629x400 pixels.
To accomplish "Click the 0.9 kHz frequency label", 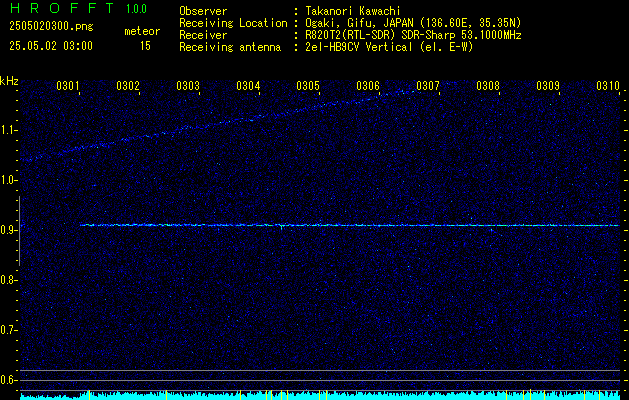I will point(9,230).
